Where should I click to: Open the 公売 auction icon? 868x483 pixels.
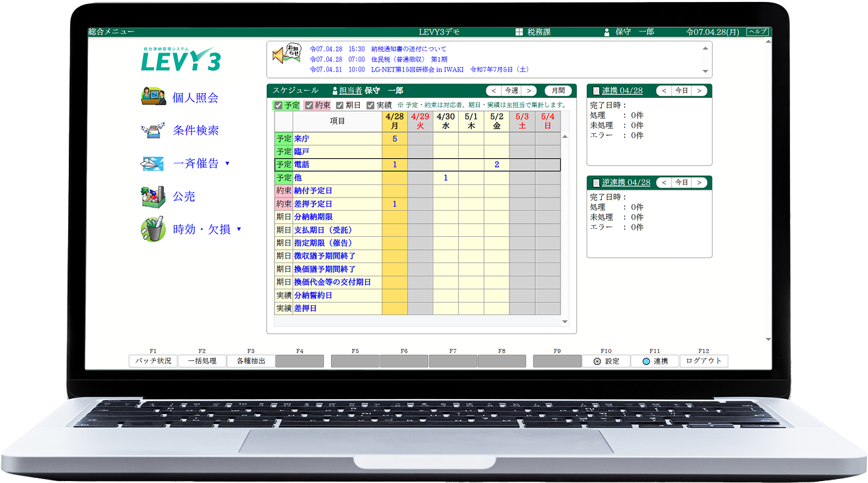click(x=153, y=196)
